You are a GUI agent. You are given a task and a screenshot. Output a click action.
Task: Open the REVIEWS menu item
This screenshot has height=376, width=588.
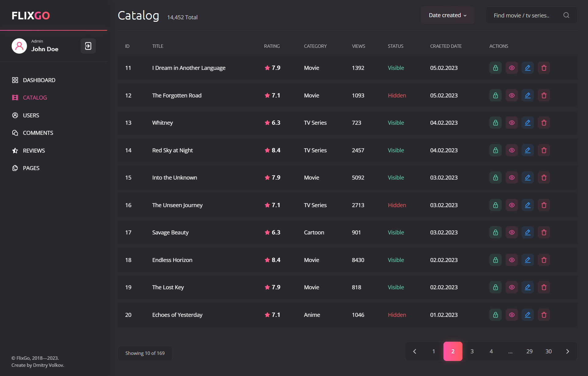(x=34, y=150)
